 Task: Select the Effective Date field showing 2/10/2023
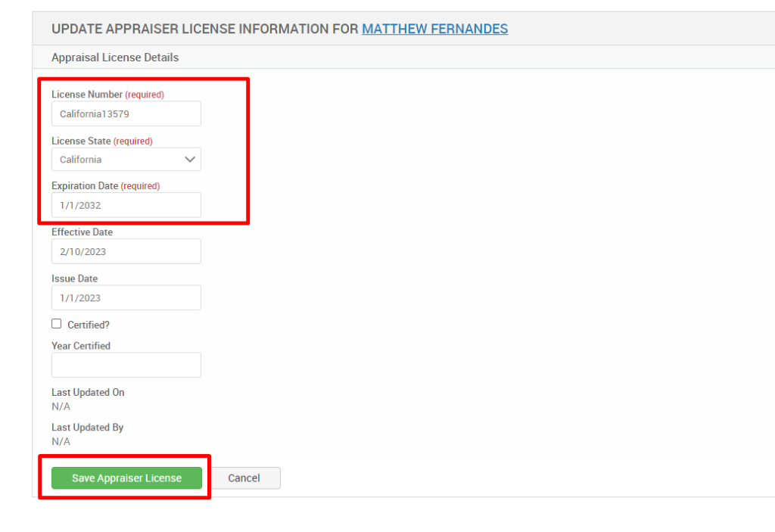[x=126, y=250]
